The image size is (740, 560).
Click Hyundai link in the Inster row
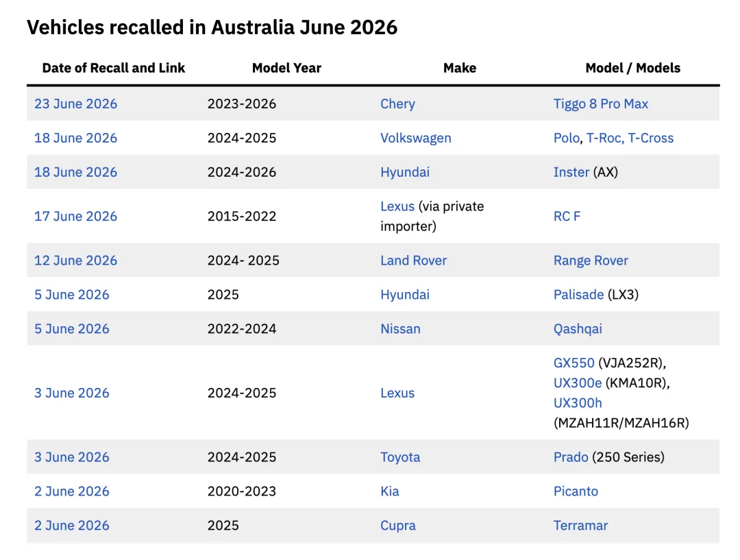(x=405, y=172)
